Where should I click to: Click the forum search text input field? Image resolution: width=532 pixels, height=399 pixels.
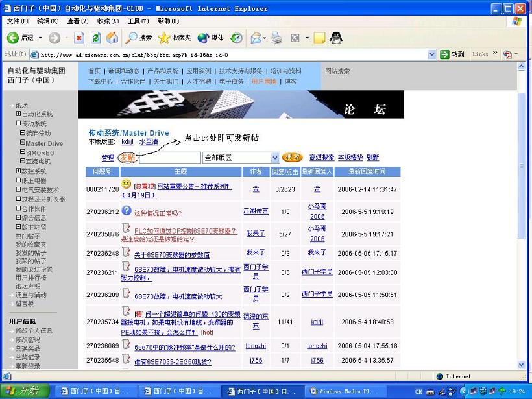[170, 158]
